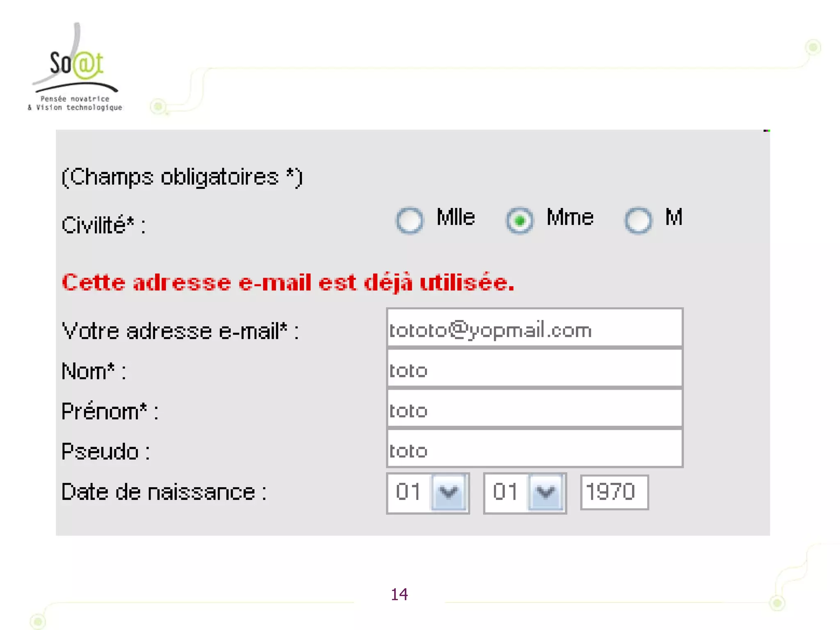Click the red e-mail already used error

coord(288,283)
